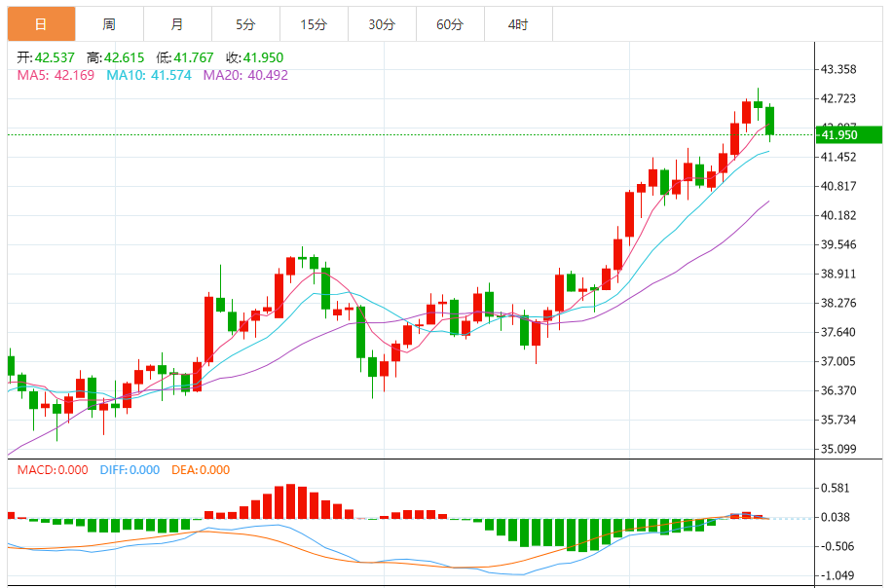
Task: Switch to the 月 monthly tab
Action: pos(177,24)
